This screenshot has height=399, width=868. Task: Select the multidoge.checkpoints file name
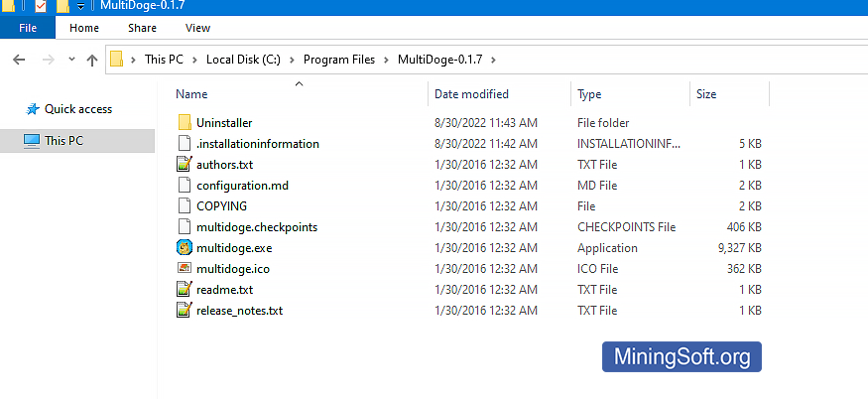click(257, 227)
